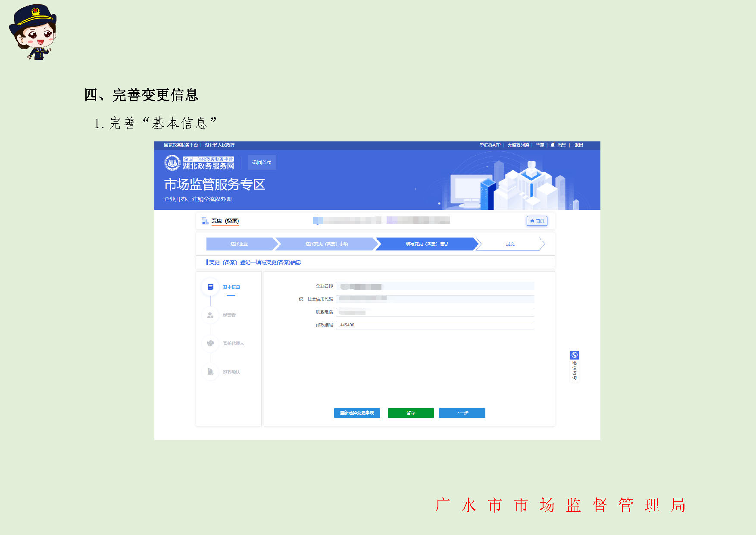Click the green 暂存 button
This screenshot has width=756, height=535.
(x=411, y=413)
